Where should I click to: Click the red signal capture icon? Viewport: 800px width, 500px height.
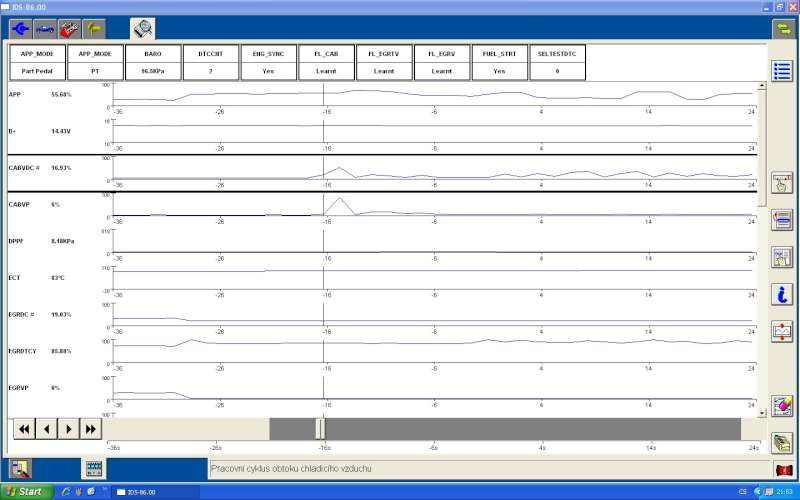(782, 331)
